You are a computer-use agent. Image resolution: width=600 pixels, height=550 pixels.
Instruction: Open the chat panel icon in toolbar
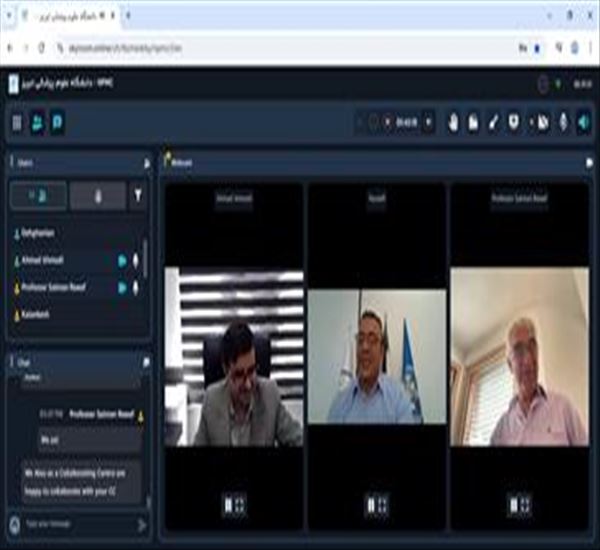(x=57, y=123)
